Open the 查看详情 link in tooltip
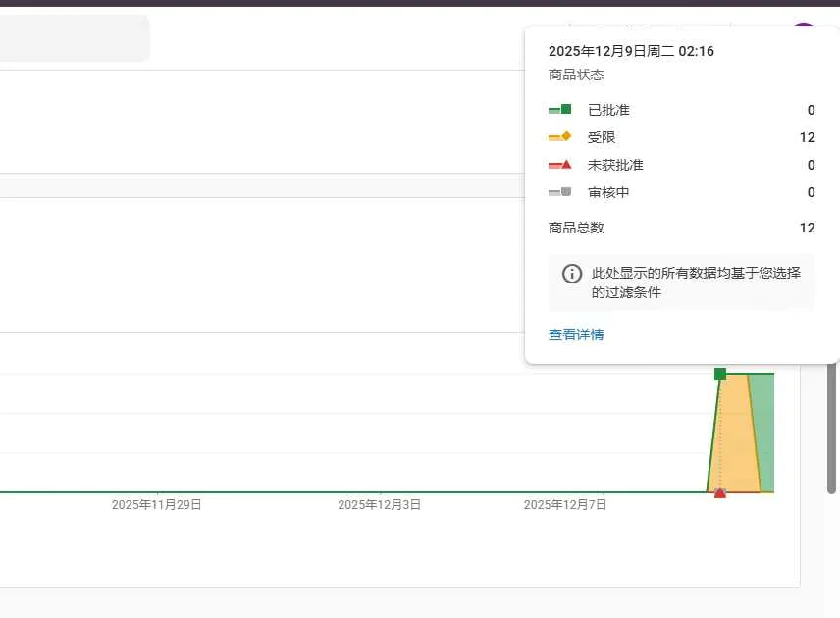 (576, 335)
